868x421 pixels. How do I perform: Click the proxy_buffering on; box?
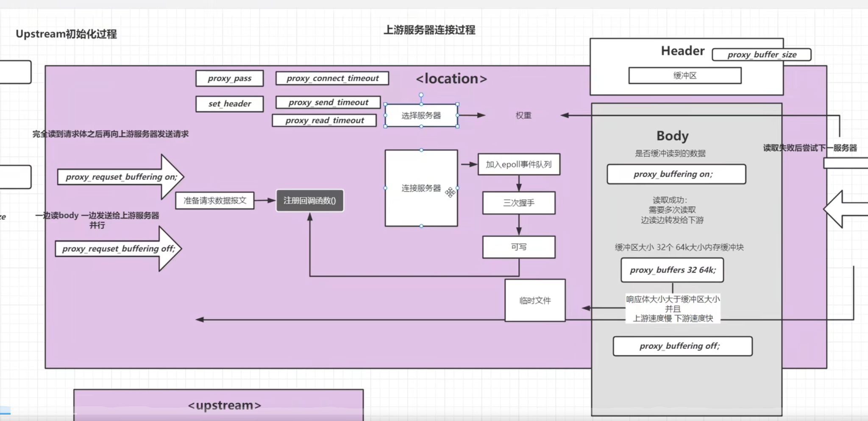[676, 174]
